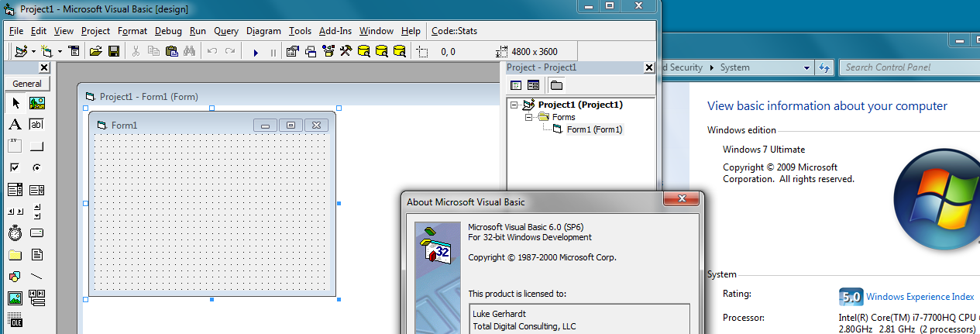Select Project1 (Project1) root tree item
Image resolution: width=980 pixels, height=334 pixels.
click(x=580, y=105)
